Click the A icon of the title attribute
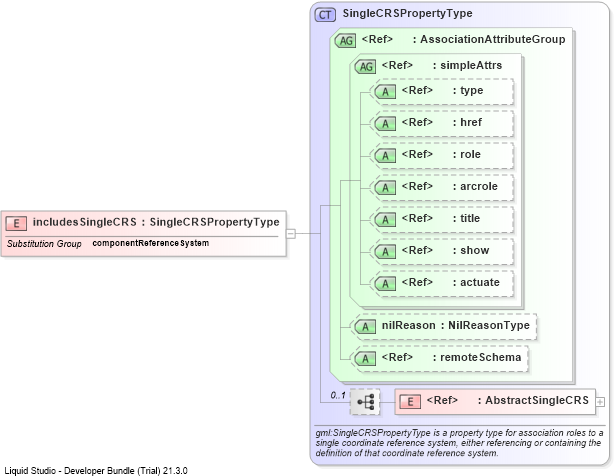Image resolution: width=614 pixels, height=476 pixels. click(x=385, y=220)
